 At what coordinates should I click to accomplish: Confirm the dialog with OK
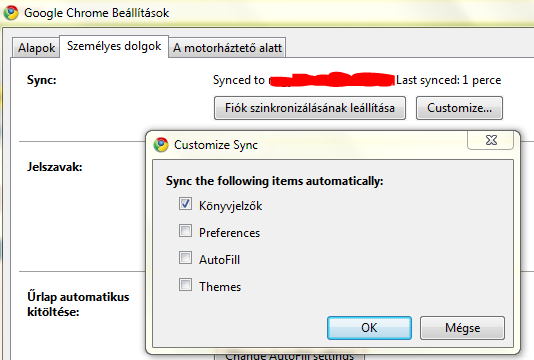pyautogui.click(x=369, y=328)
